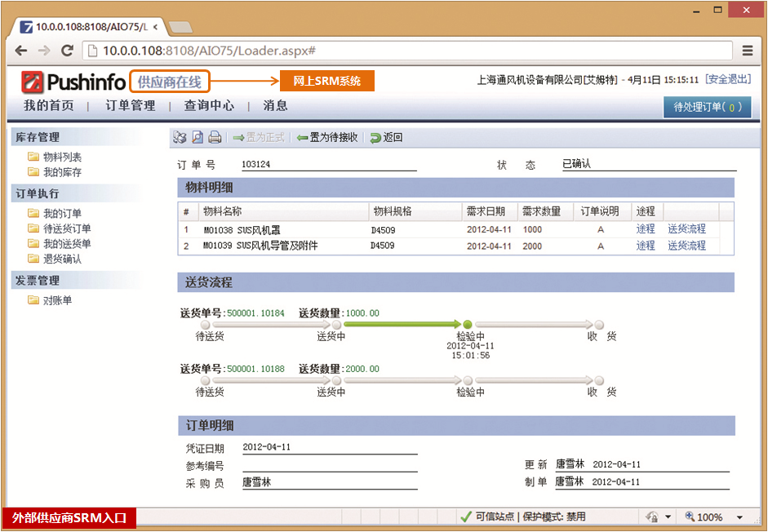The image size is (768, 532).
Task: Click 途程 link for M01038 row
Action: [x=646, y=228]
